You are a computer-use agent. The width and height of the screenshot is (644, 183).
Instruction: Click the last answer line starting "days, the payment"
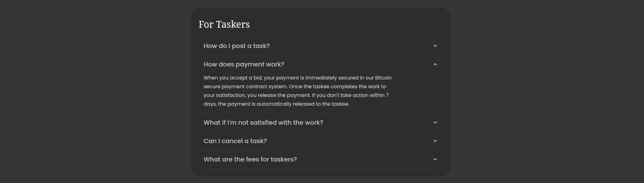tap(276, 104)
